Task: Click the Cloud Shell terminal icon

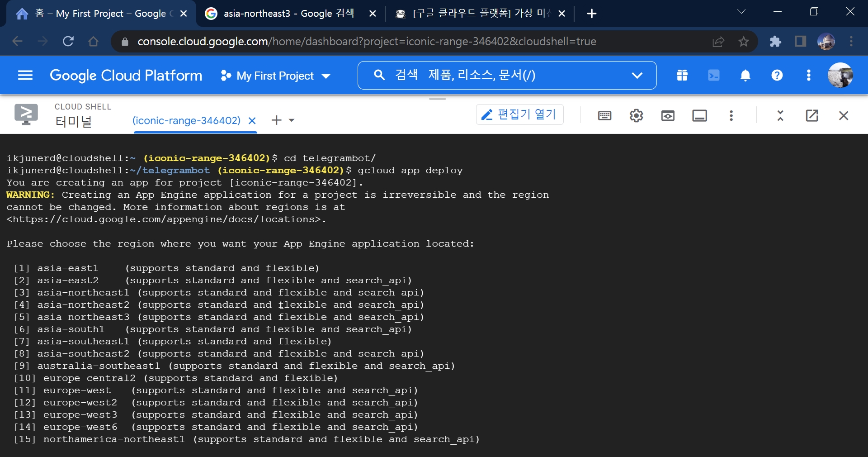Action: (26, 114)
